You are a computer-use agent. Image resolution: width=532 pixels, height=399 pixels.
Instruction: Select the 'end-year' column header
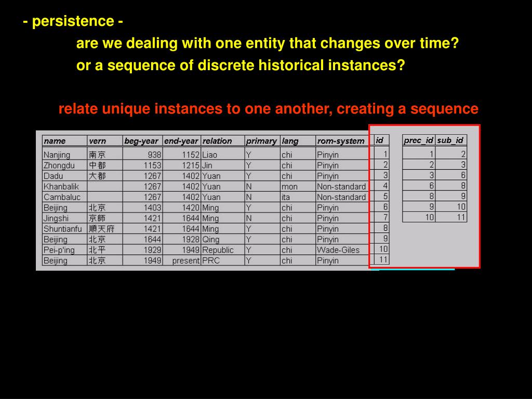181,141
